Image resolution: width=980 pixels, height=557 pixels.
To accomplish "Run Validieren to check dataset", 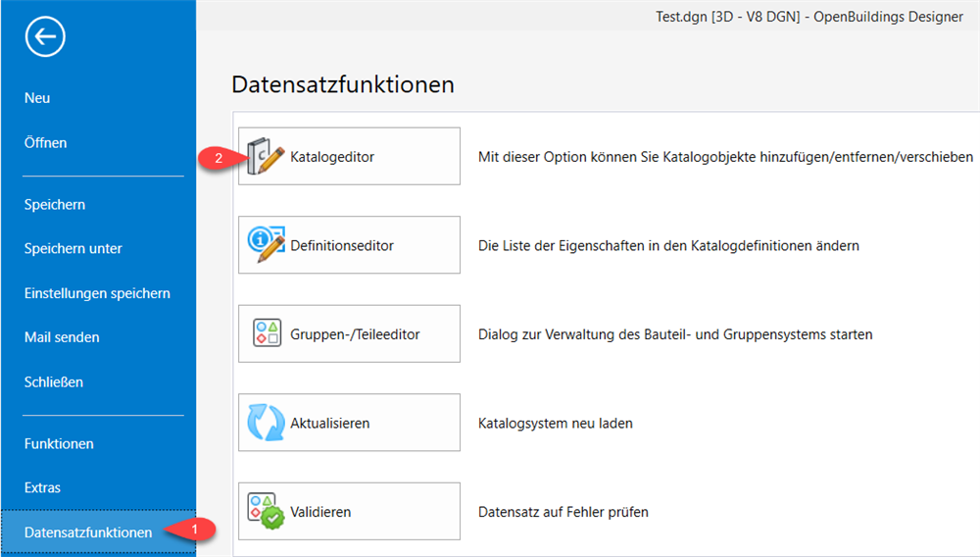I will (x=349, y=511).
